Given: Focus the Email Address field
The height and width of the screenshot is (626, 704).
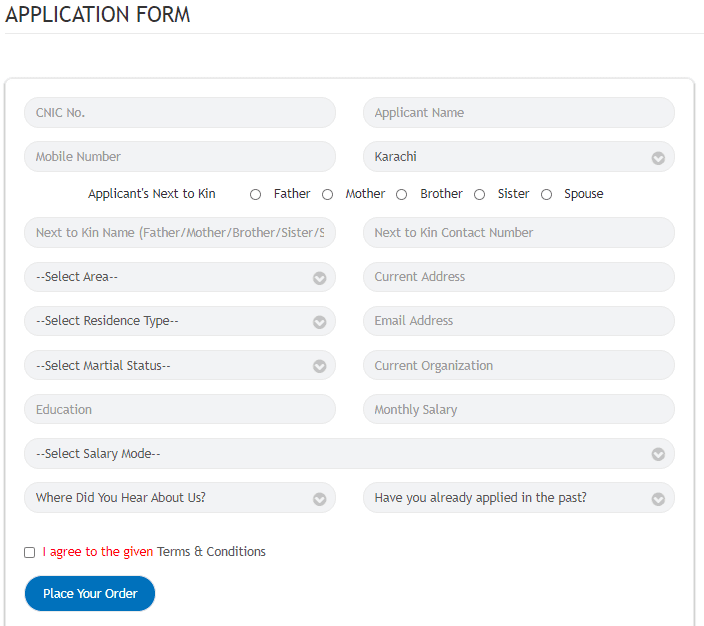Looking at the screenshot, I should [x=518, y=321].
